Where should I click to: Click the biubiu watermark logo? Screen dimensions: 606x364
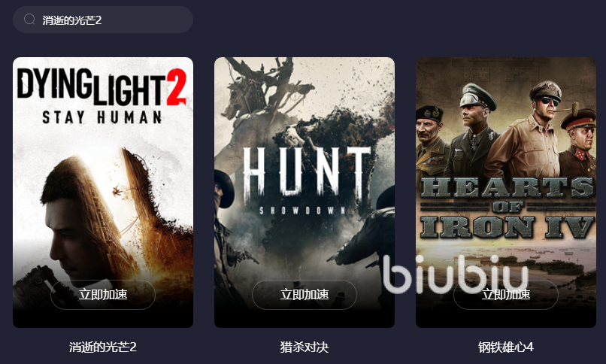(456, 275)
